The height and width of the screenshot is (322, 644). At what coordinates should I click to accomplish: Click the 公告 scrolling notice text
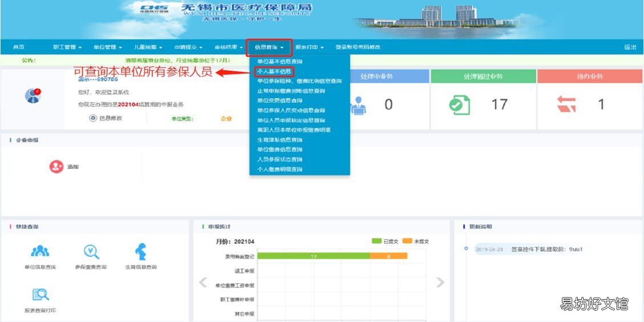(177, 60)
